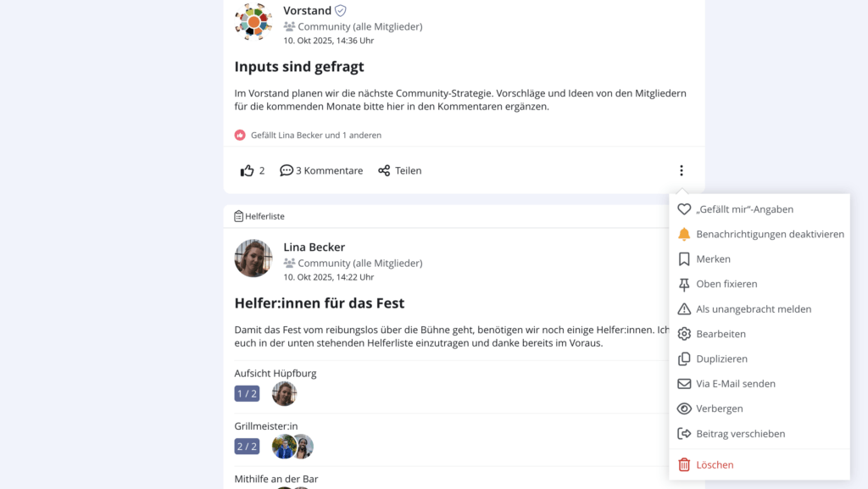Viewport: 868px width, 489px height.
Task: Click the warning icon for reporting the post
Action: [683, 308]
